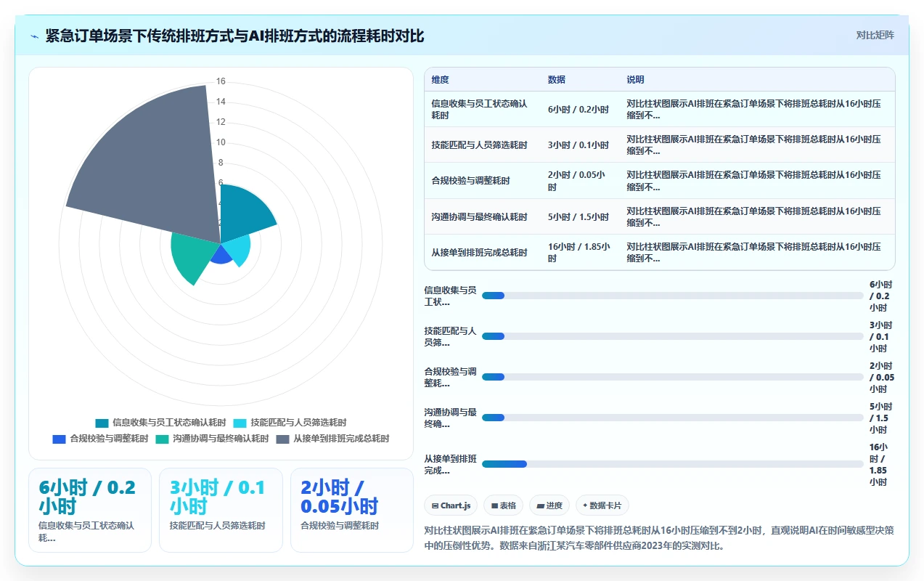This screenshot has height=581, width=924.
Task: Toggle legend swatch for 信息收集与员工状态确认耗时
Action: (x=102, y=423)
